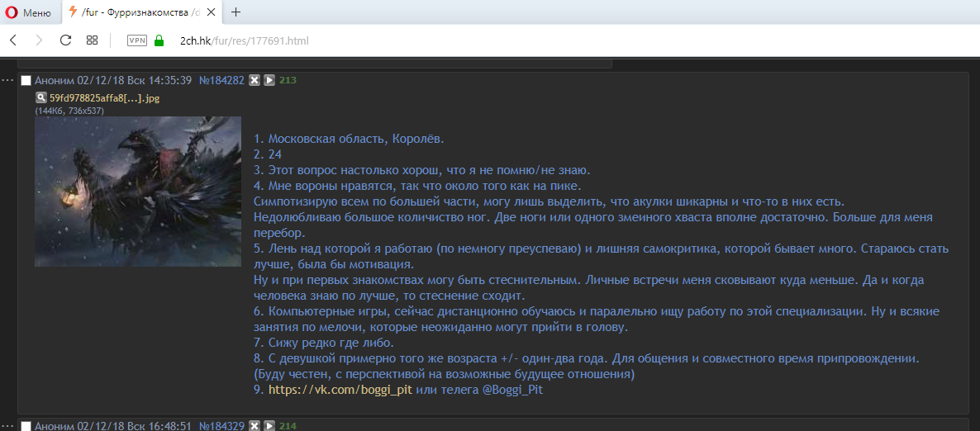The height and width of the screenshot is (431, 980).
Task: Click the hide (X) icon on post №184282
Action: click(255, 80)
